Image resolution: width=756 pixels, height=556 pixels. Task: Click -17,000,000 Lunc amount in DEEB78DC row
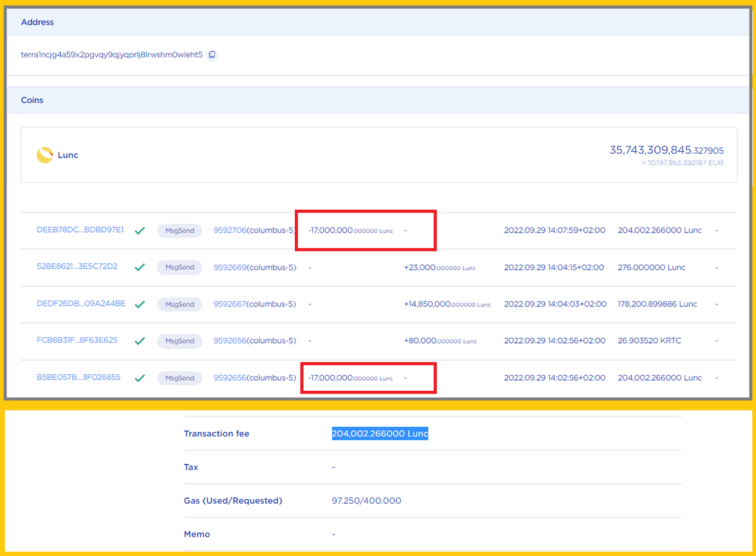tap(350, 231)
